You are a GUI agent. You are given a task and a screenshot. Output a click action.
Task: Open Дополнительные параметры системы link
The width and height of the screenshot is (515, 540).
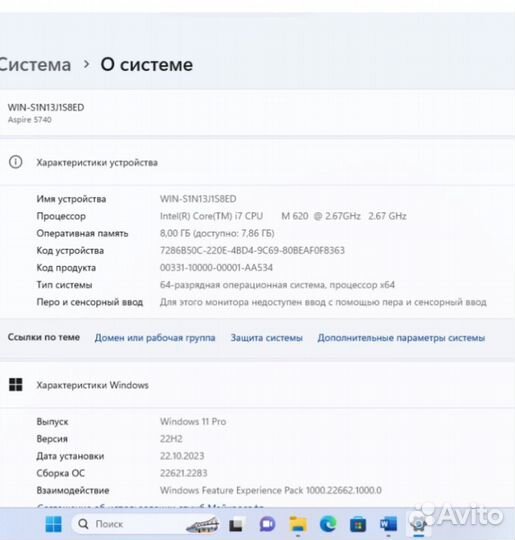point(401,338)
